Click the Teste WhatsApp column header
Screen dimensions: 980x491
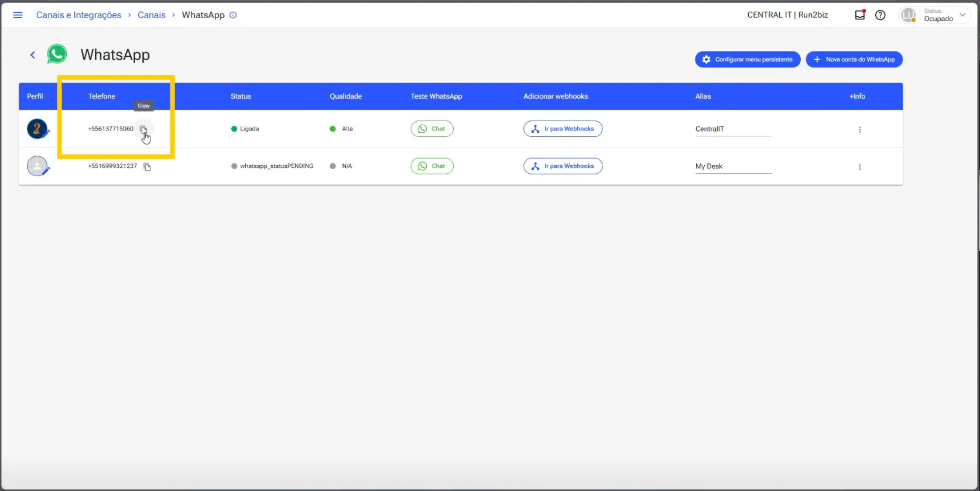pyautogui.click(x=436, y=97)
